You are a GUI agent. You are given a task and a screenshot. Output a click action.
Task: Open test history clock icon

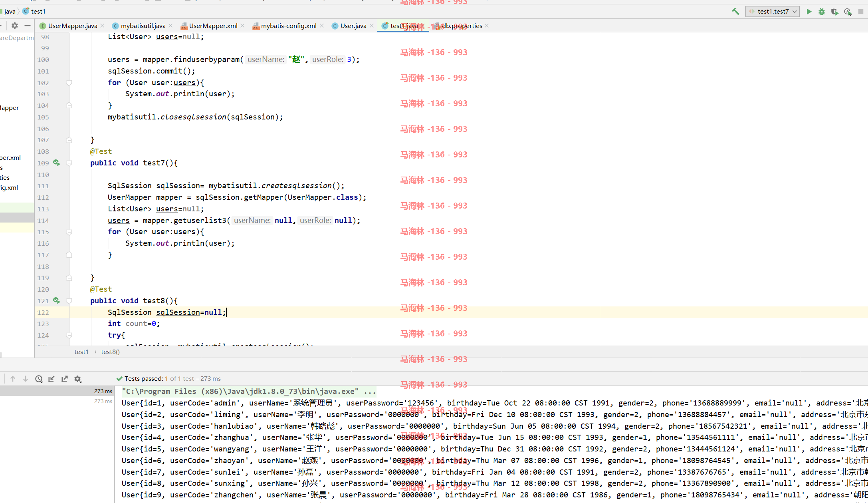point(39,379)
